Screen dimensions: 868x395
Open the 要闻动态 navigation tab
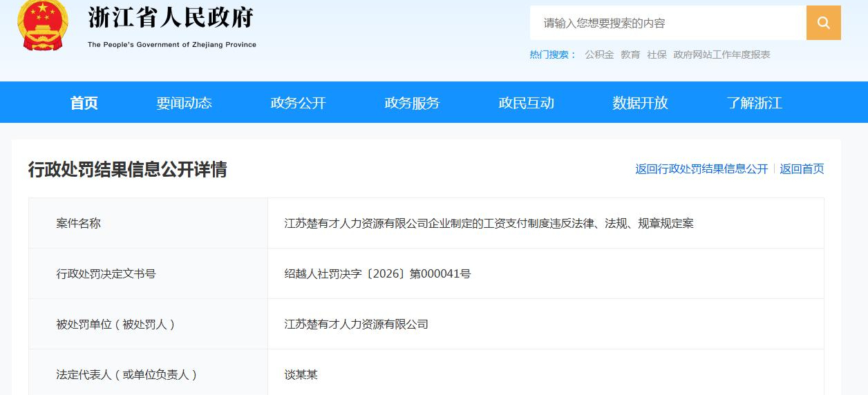(x=184, y=103)
